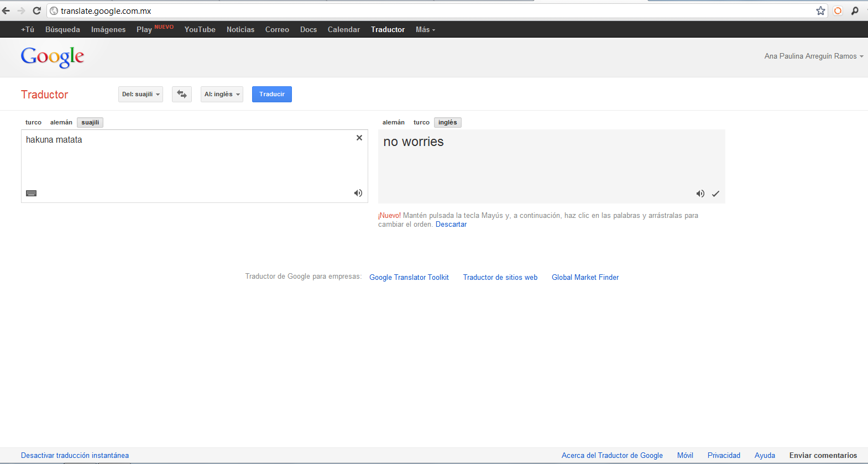Click the browser forward arrow

click(x=21, y=11)
